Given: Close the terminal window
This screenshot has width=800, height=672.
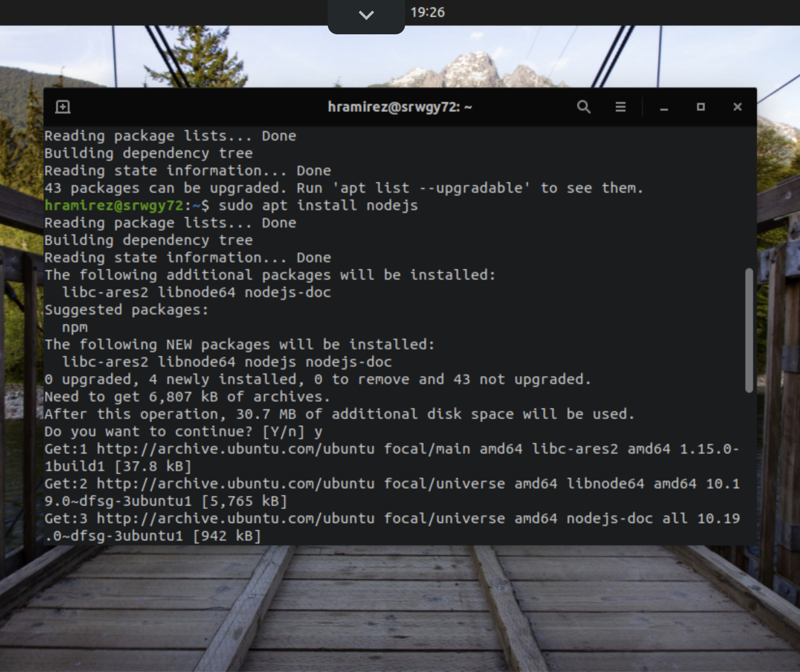Looking at the screenshot, I should (737, 107).
